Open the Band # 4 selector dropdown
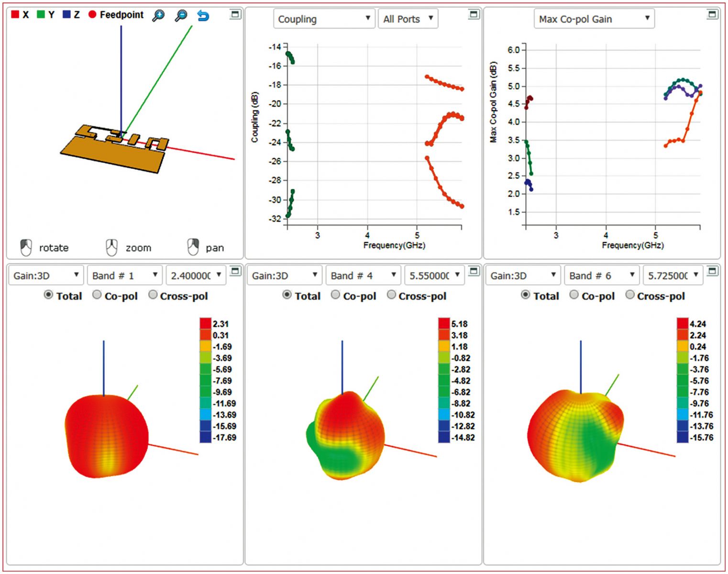This screenshot has width=728, height=574. tap(364, 276)
